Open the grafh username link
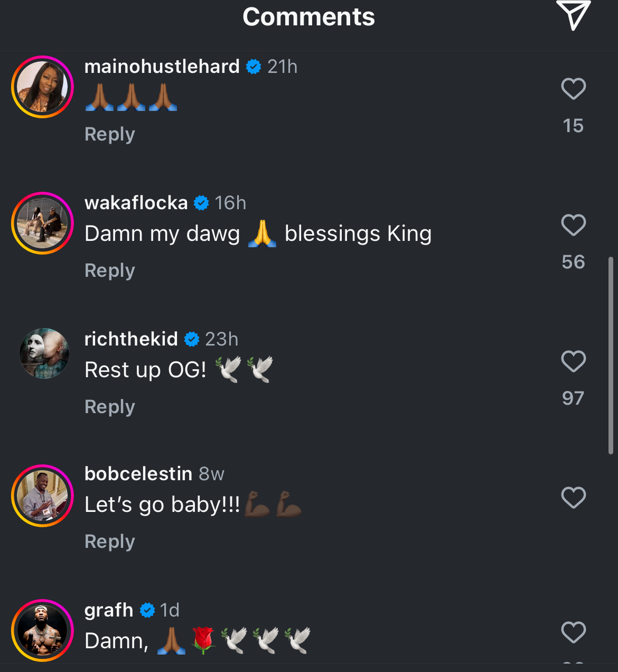Image resolution: width=618 pixels, height=672 pixels. coord(109,611)
